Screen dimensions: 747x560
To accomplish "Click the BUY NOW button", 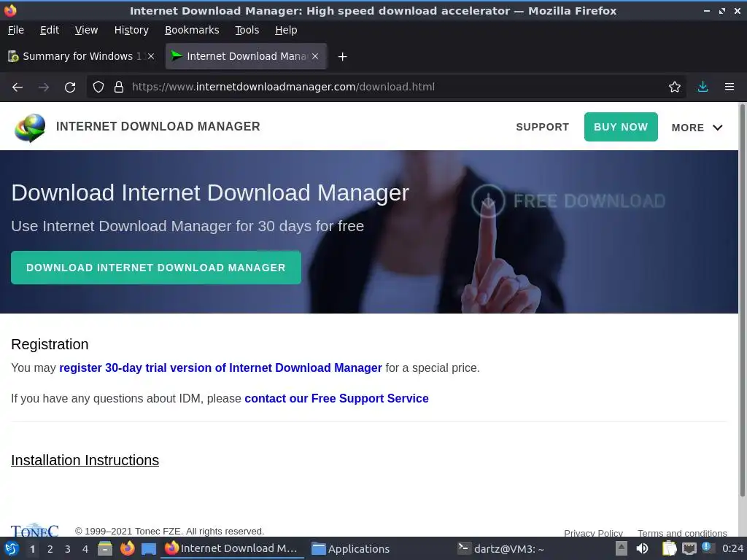I will (621, 127).
